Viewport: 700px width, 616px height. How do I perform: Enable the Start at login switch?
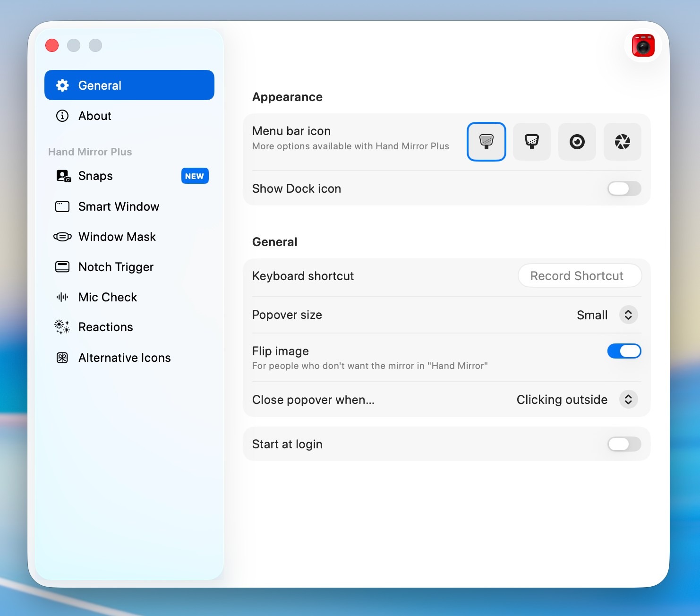click(x=624, y=444)
